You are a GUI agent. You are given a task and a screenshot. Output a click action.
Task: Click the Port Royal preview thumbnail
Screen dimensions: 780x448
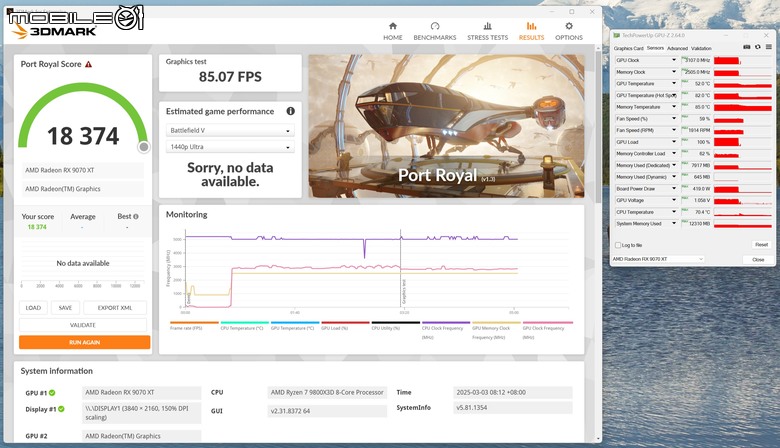coord(446,126)
